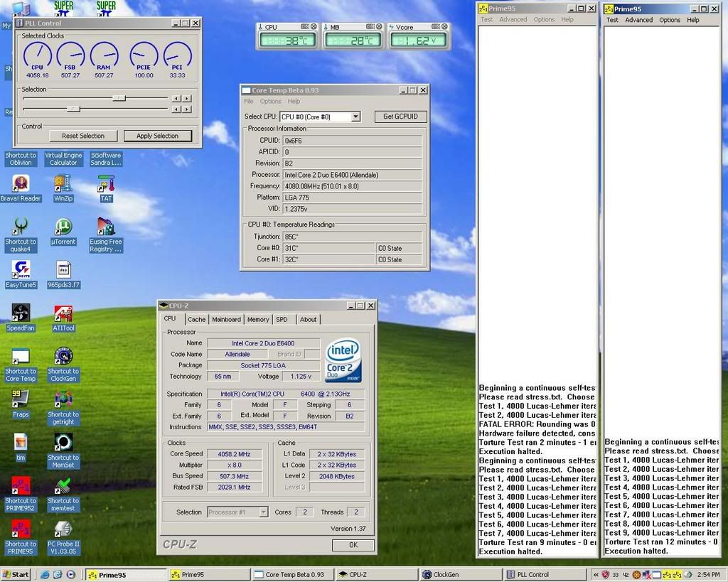Viewport: 728px width, 582px height.
Task: Open the Options menu in Core Temp
Action: [x=270, y=102]
